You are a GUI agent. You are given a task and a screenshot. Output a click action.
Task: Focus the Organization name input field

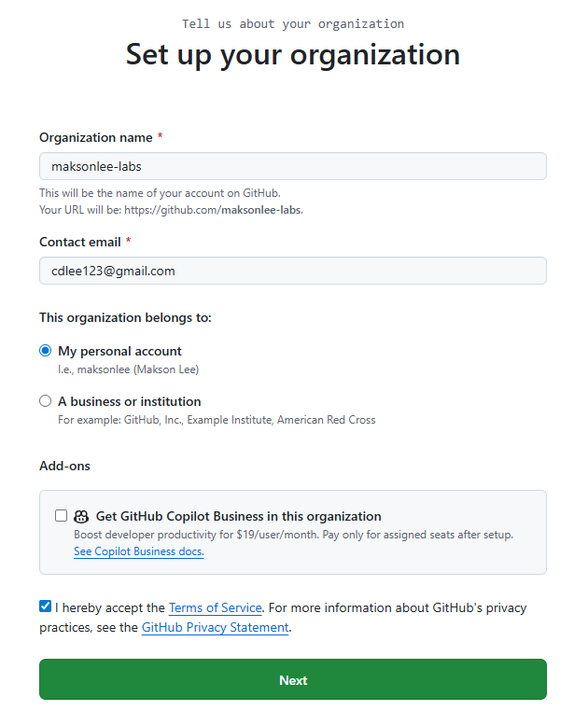click(292, 166)
